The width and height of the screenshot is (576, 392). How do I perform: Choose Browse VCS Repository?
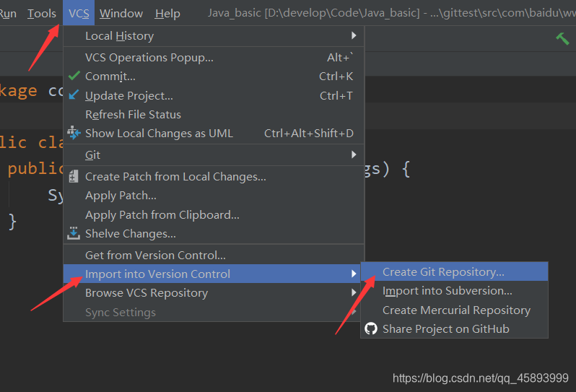tap(212, 293)
